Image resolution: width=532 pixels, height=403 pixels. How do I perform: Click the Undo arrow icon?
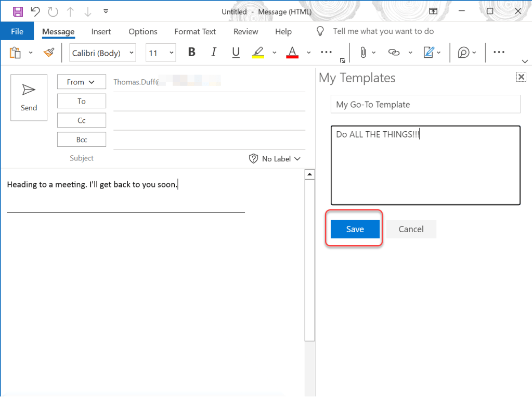click(35, 11)
